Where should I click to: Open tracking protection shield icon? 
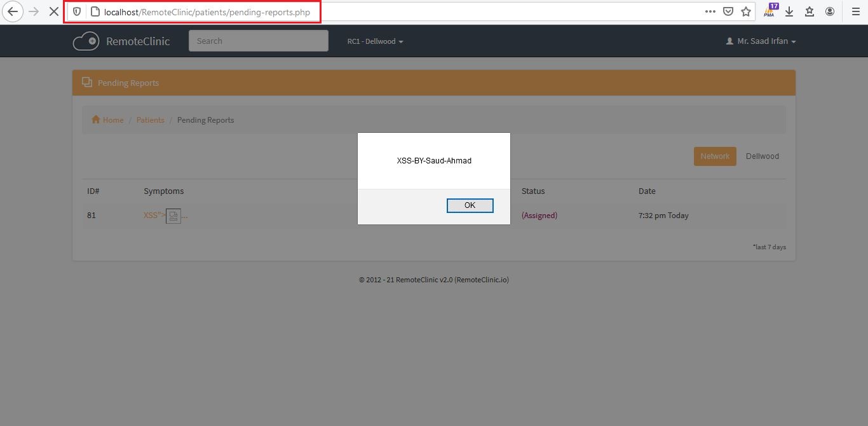77,11
